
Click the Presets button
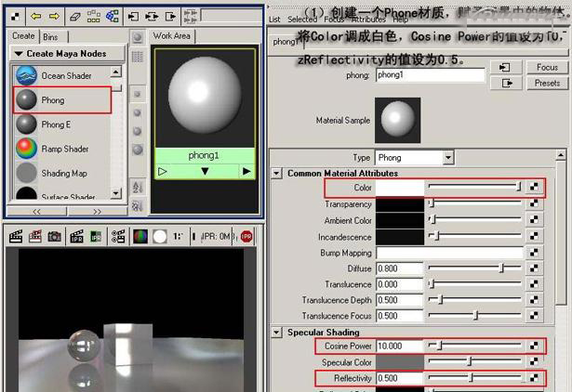click(x=547, y=84)
